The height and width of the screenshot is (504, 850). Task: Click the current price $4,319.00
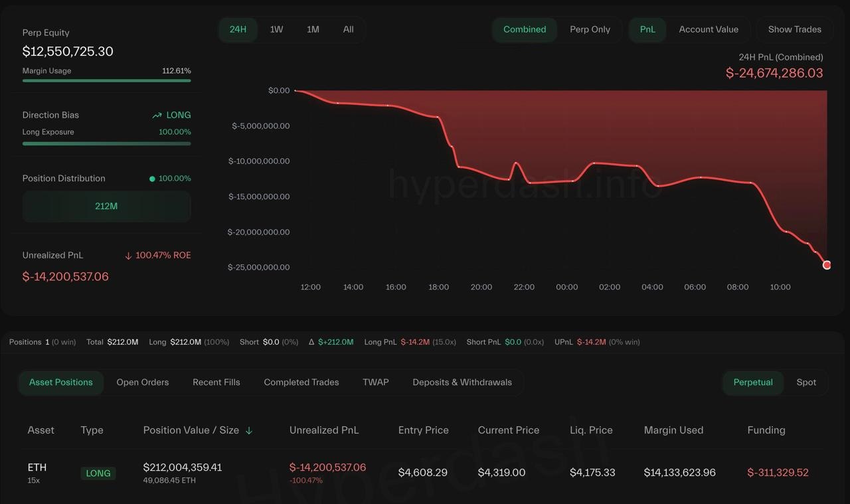[x=501, y=473]
